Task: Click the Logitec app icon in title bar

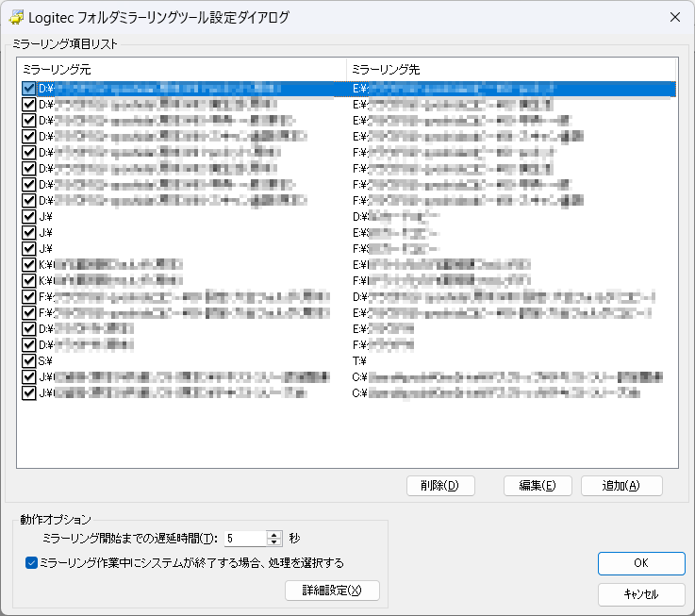Action: coord(16,17)
